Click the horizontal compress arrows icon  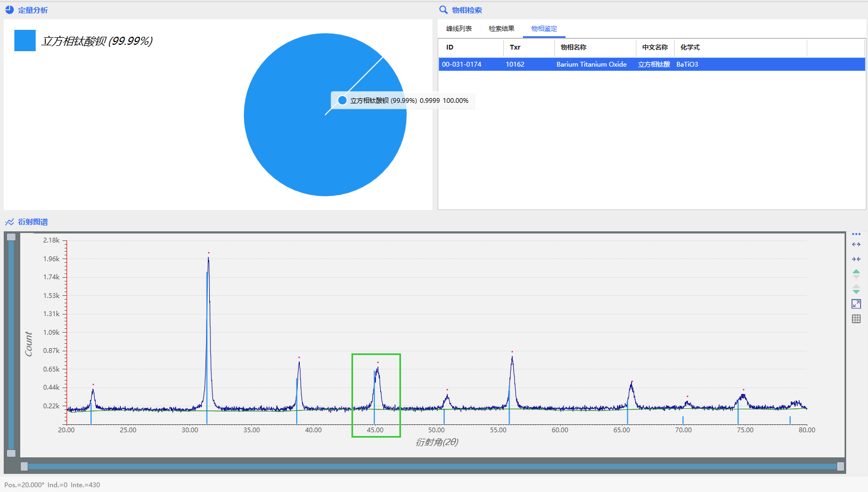[x=856, y=259]
